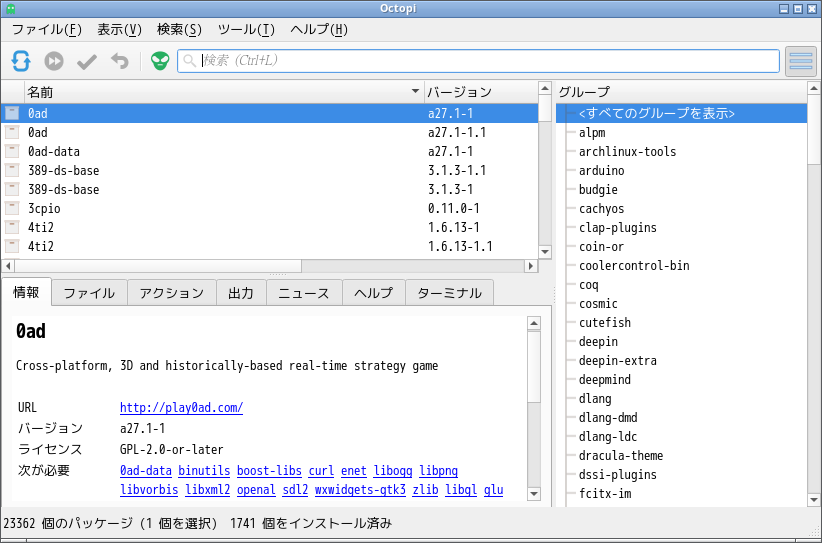This screenshot has width=822, height=543.
Task: Click the system upgrade fast-forward icon
Action: (x=53, y=61)
